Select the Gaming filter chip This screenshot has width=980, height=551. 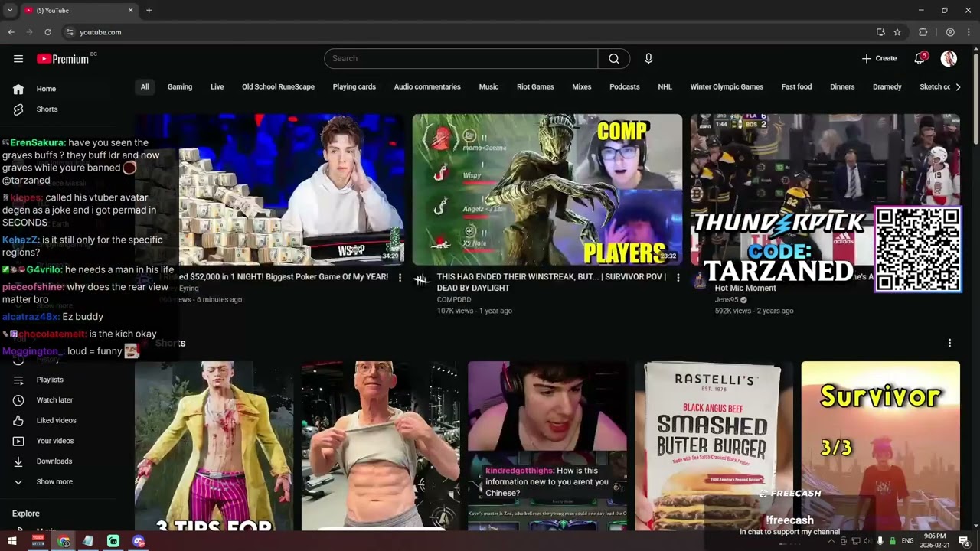[180, 87]
